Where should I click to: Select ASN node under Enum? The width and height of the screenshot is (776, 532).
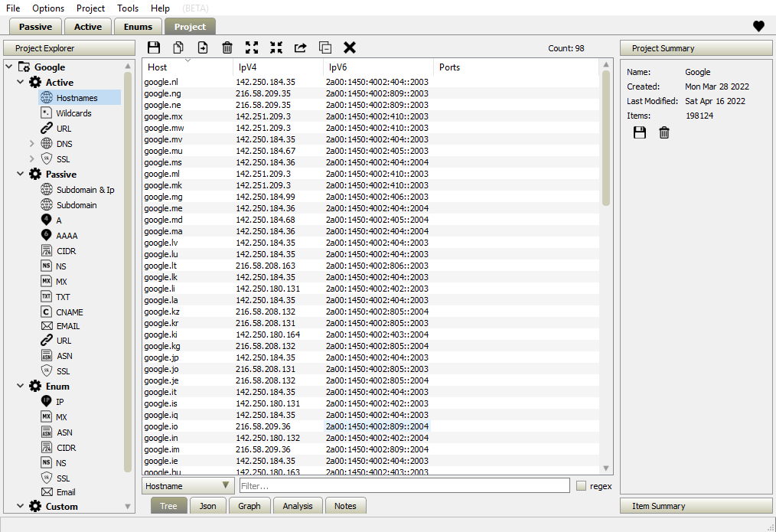(x=64, y=432)
